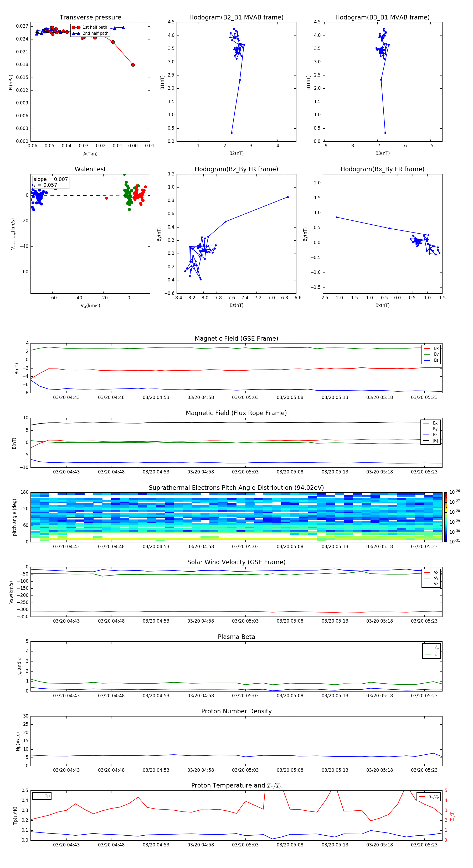Click the "pitch angle (deg)" axis label
This screenshot has height=868, width=473.
tap(15, 517)
